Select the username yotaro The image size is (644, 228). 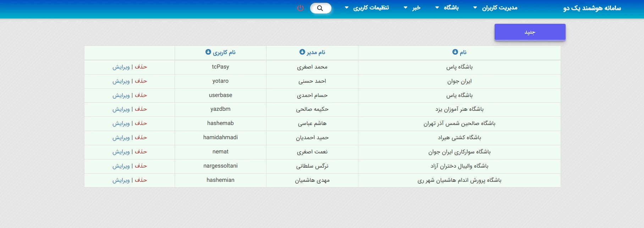point(220,81)
